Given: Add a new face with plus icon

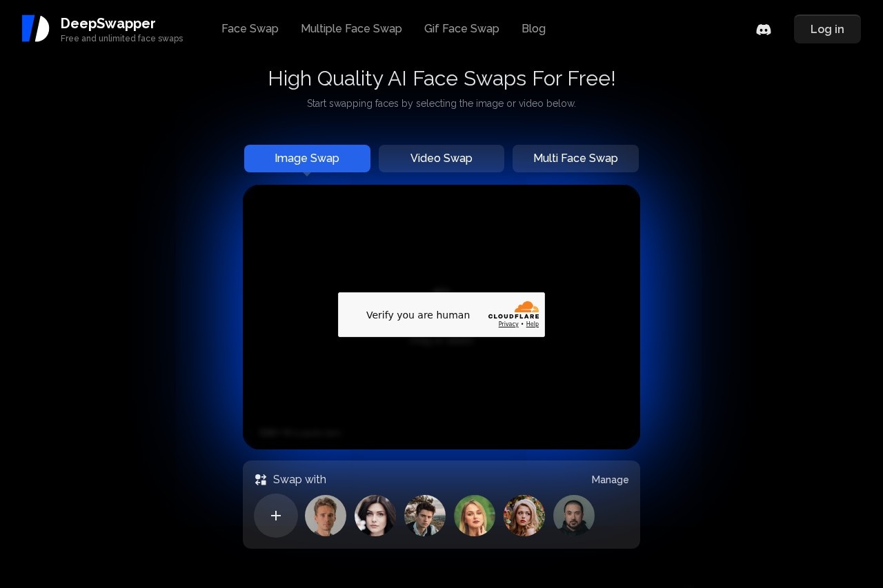Looking at the screenshot, I should (276, 516).
